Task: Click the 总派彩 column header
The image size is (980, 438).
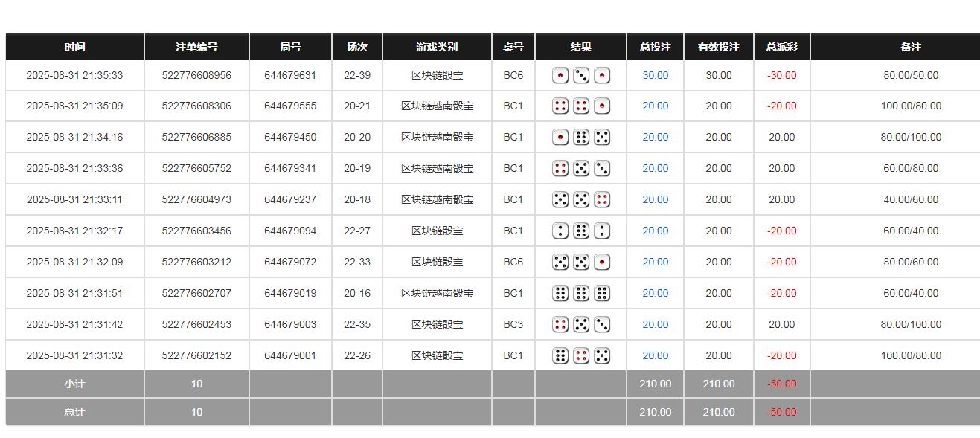Action: click(781, 46)
